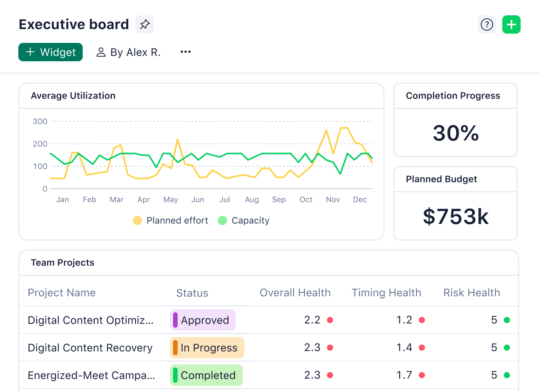Click the pin icon next to Executive board

[144, 24]
